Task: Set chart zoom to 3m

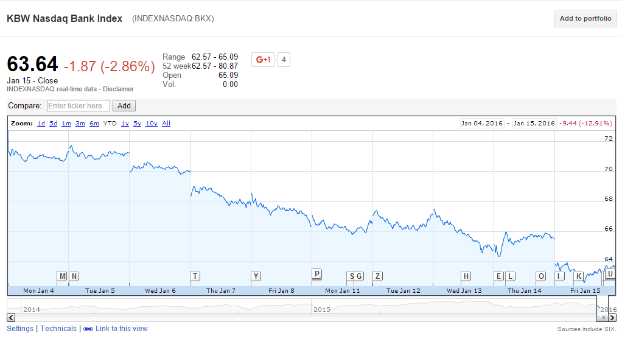Action: (x=80, y=124)
